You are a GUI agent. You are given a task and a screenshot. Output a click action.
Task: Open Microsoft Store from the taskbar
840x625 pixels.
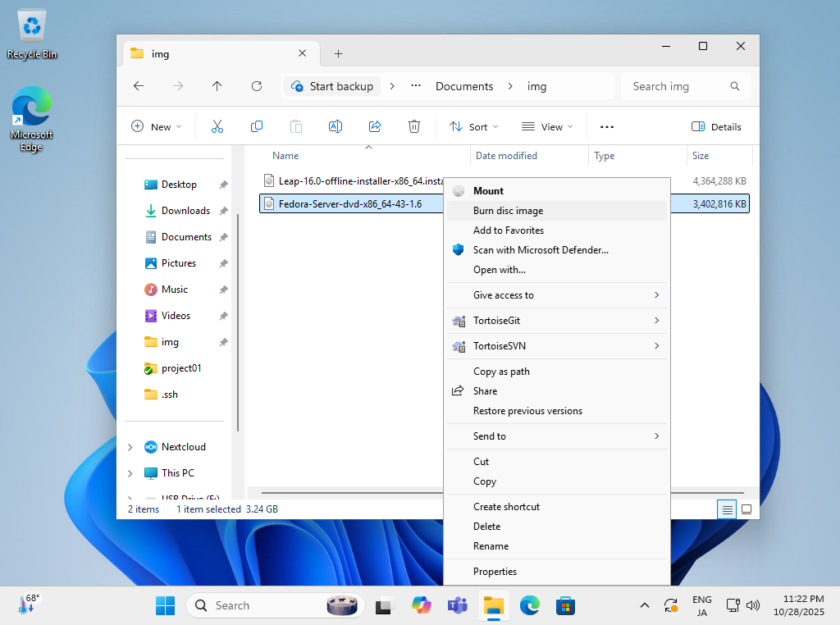[x=565, y=605]
